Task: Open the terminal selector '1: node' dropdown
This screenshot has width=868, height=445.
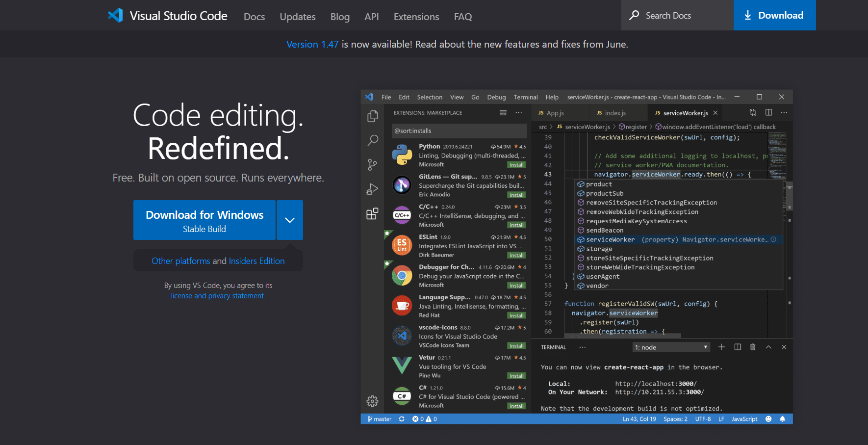Action: [x=671, y=347]
